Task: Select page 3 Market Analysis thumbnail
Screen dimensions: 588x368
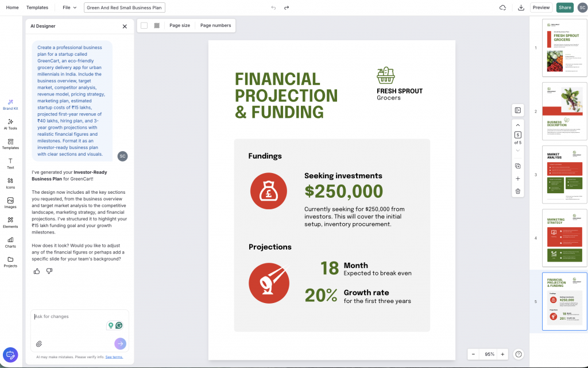Action: (564, 175)
